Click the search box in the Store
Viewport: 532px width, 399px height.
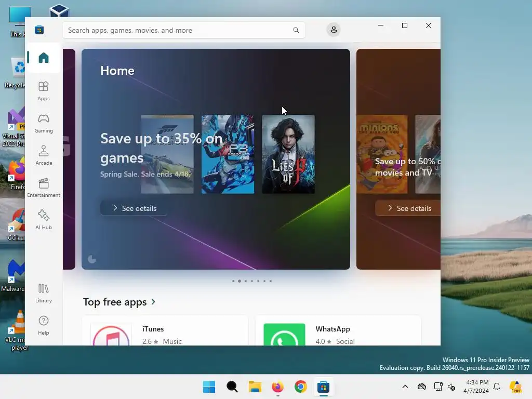point(183,30)
